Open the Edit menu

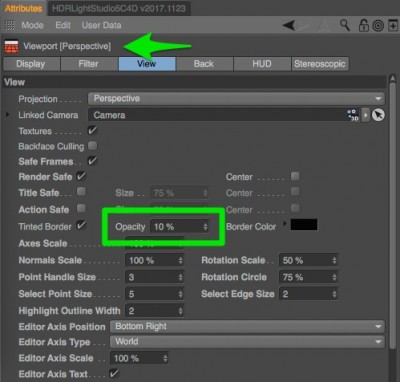(63, 25)
